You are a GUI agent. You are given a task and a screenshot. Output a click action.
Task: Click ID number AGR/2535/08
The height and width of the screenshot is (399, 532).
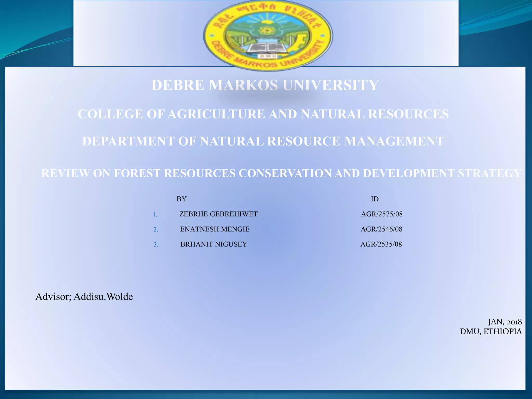click(x=381, y=244)
